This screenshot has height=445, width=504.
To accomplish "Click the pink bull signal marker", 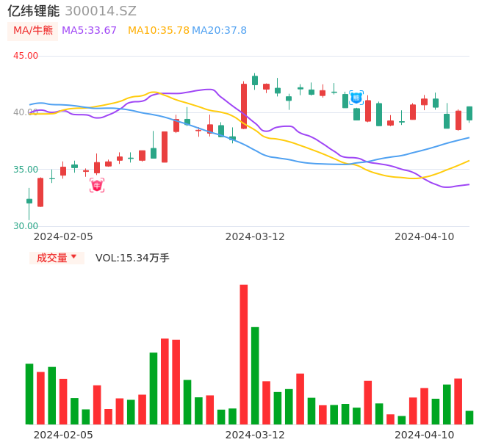I will (97, 185).
